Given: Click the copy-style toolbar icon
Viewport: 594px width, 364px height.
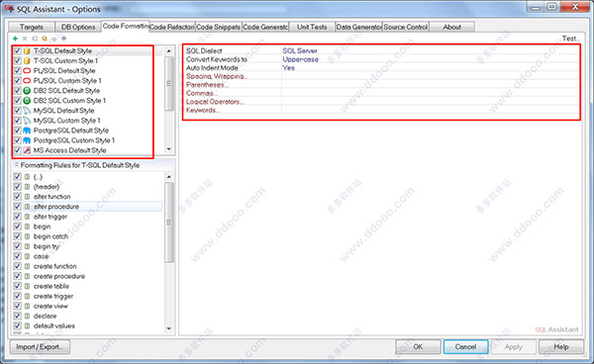Looking at the screenshot, I should [35, 39].
